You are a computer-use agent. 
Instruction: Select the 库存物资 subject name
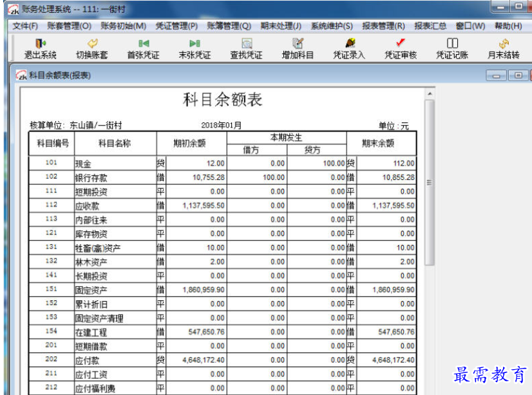(x=91, y=234)
